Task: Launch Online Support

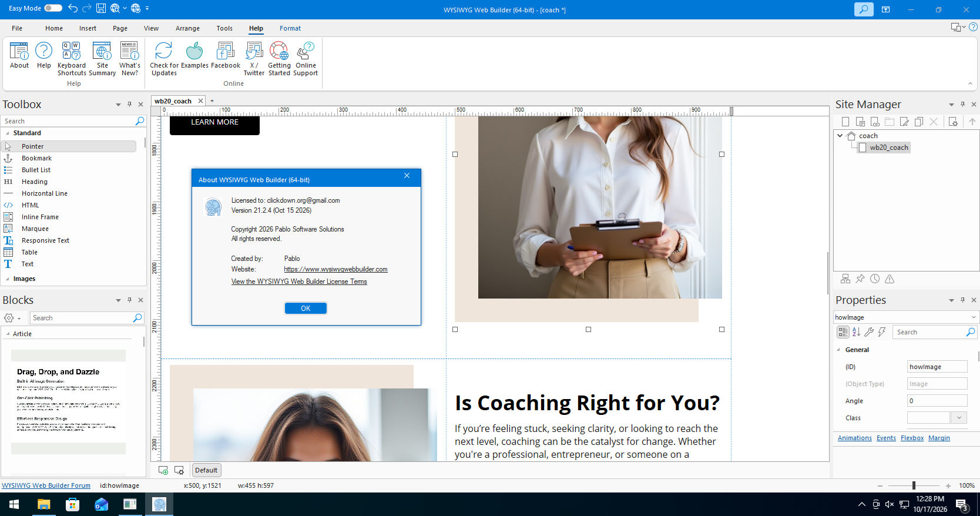Action: click(x=306, y=59)
